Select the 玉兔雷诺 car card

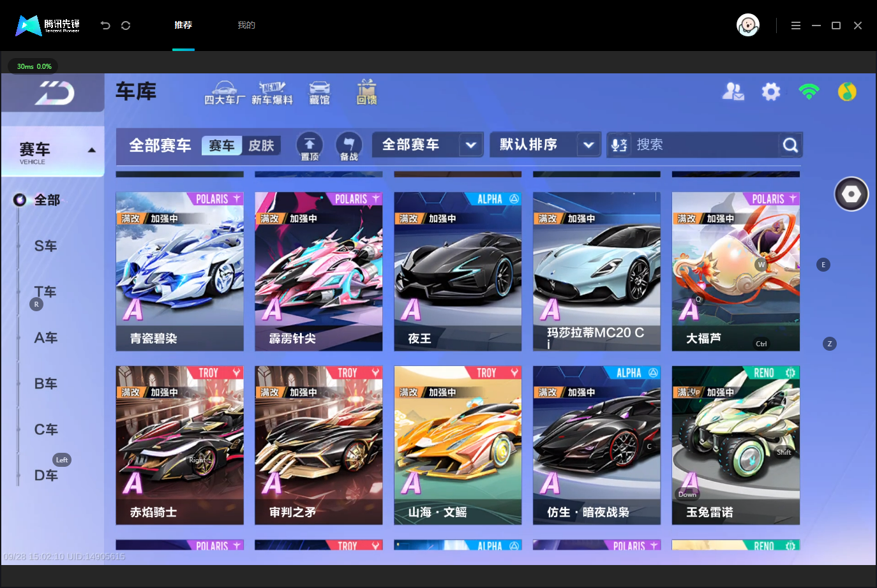coord(736,445)
